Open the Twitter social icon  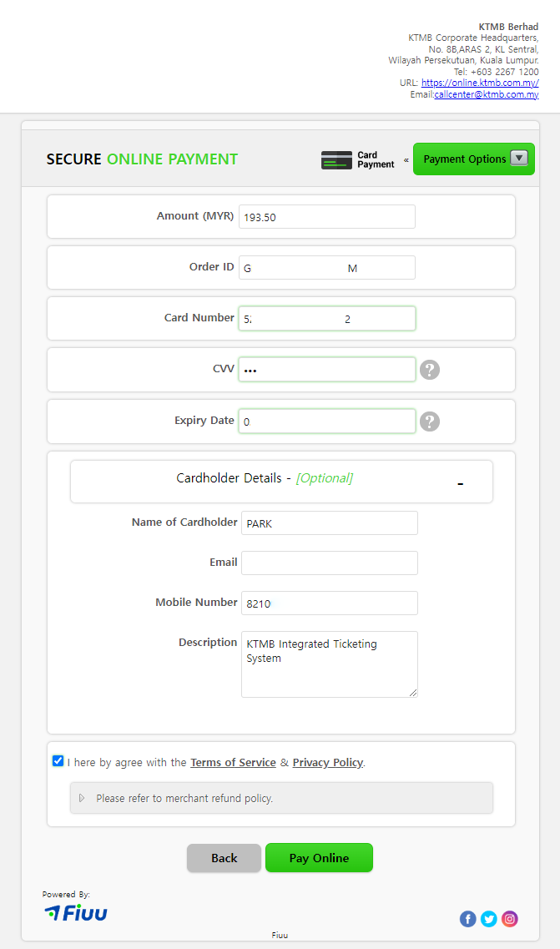[488, 919]
